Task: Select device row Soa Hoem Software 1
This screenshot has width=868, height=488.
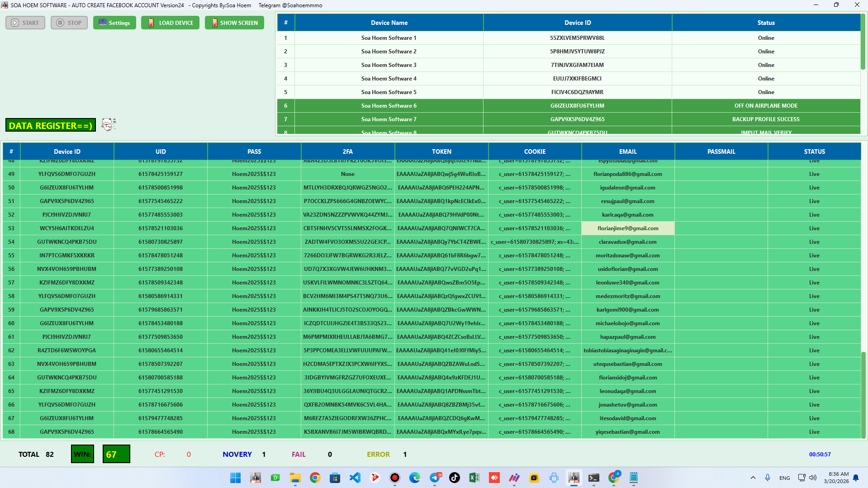Action: coord(569,38)
